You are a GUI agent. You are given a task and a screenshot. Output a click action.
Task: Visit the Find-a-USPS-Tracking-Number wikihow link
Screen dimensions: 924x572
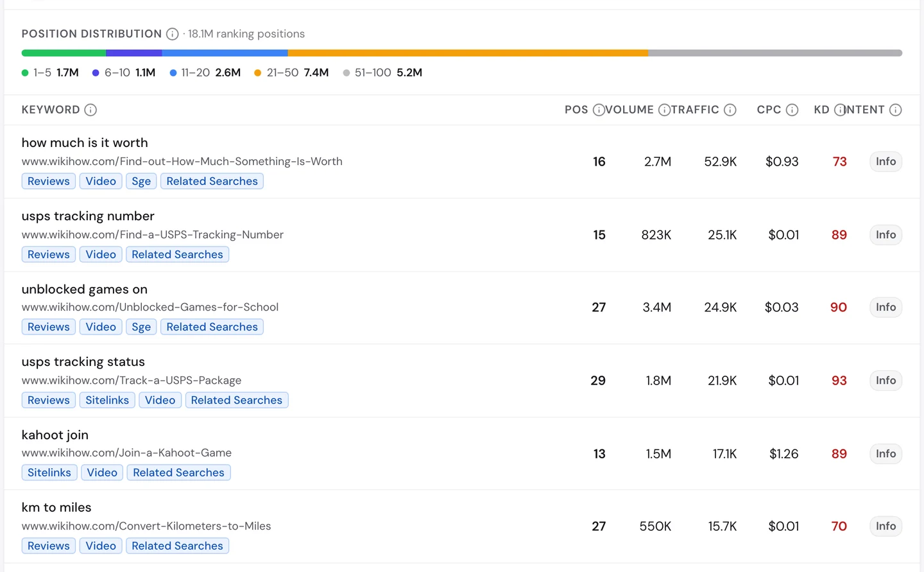[x=153, y=235]
